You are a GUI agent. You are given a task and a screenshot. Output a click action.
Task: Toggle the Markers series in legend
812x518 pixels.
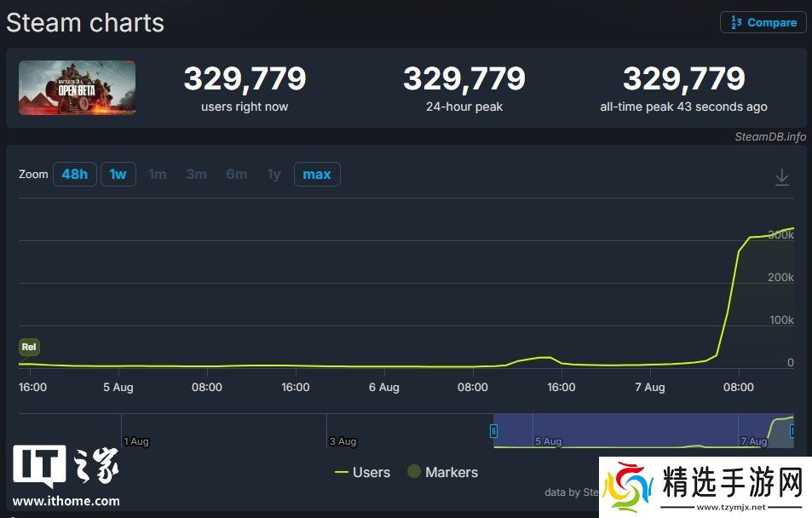pos(442,472)
